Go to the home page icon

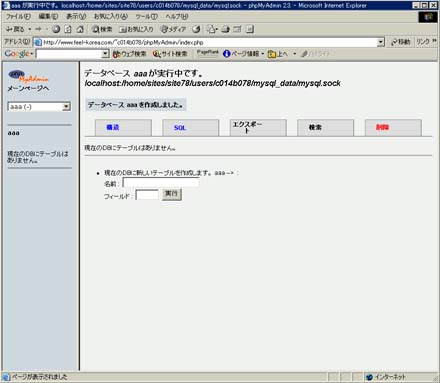[80, 29]
